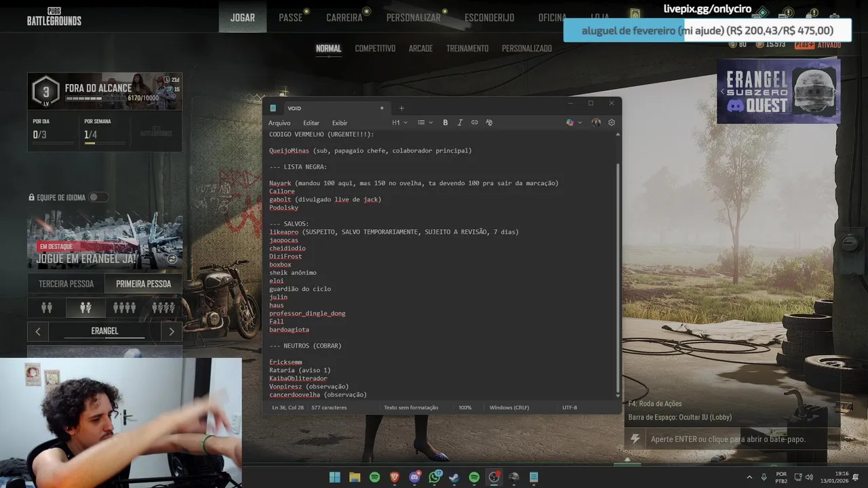Open the Copilot menu in Notepad

pos(574,123)
